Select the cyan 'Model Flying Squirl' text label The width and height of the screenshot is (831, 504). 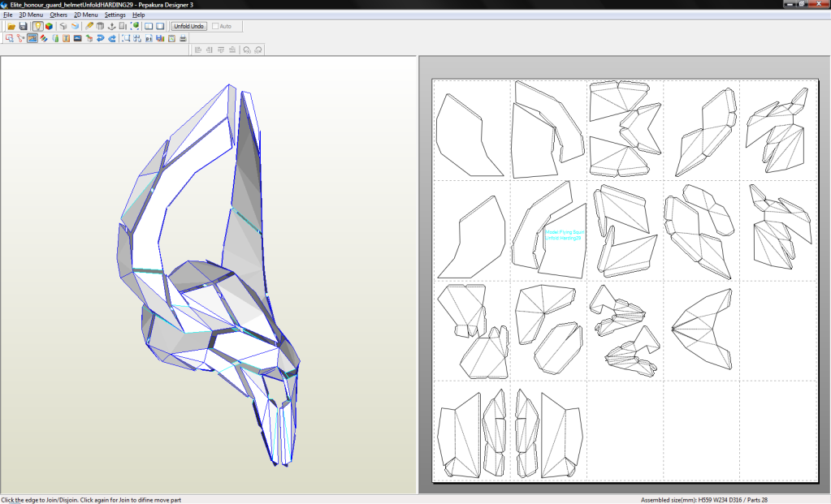click(565, 235)
